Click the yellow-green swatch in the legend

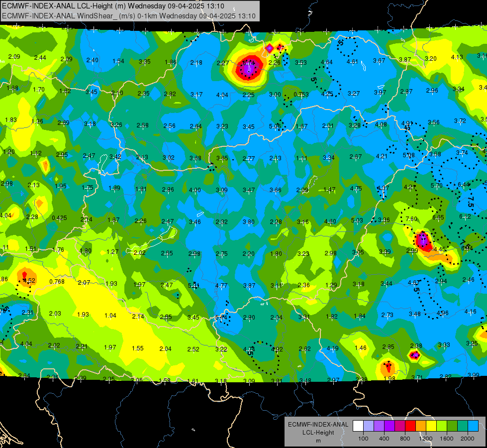442,426
